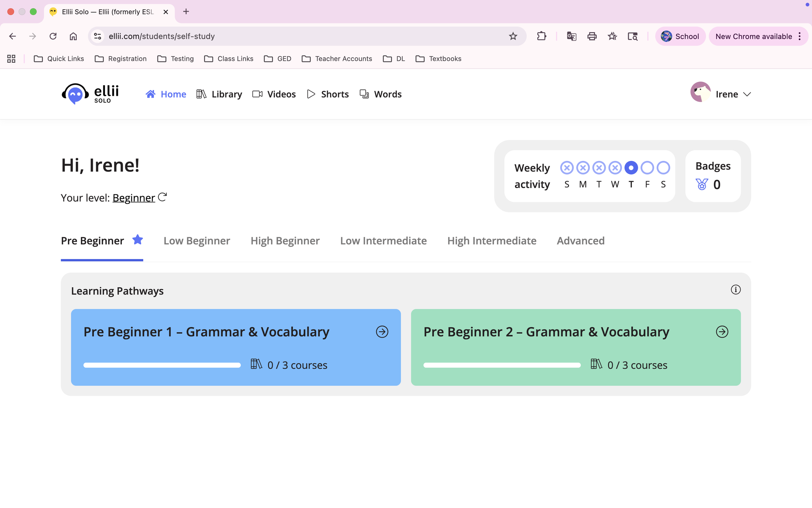
Task: Open Learning Pathways info icon
Action: (735, 290)
